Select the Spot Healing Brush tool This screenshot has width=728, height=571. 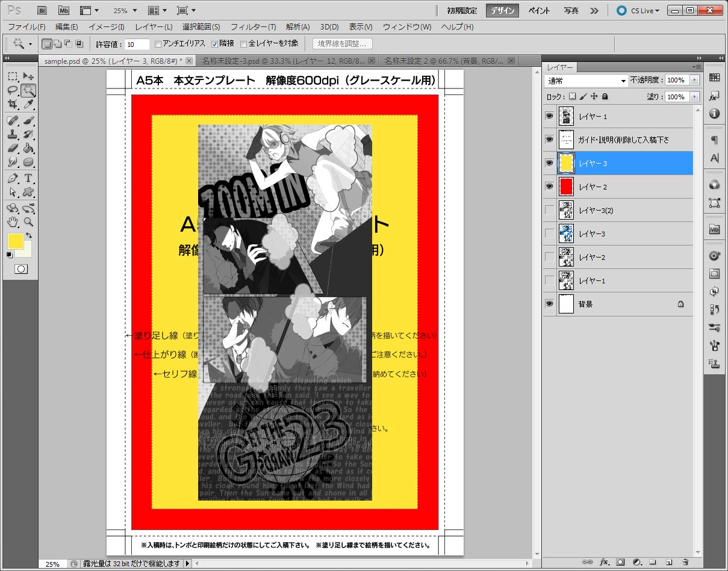coord(13,120)
